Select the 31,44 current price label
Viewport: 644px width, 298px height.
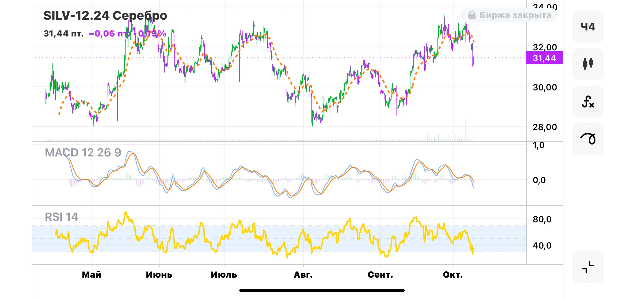pos(544,58)
